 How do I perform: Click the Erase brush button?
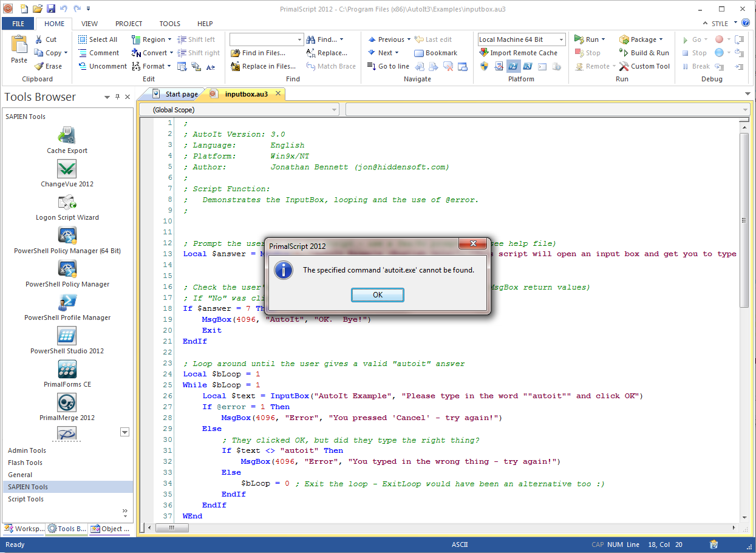click(48, 66)
